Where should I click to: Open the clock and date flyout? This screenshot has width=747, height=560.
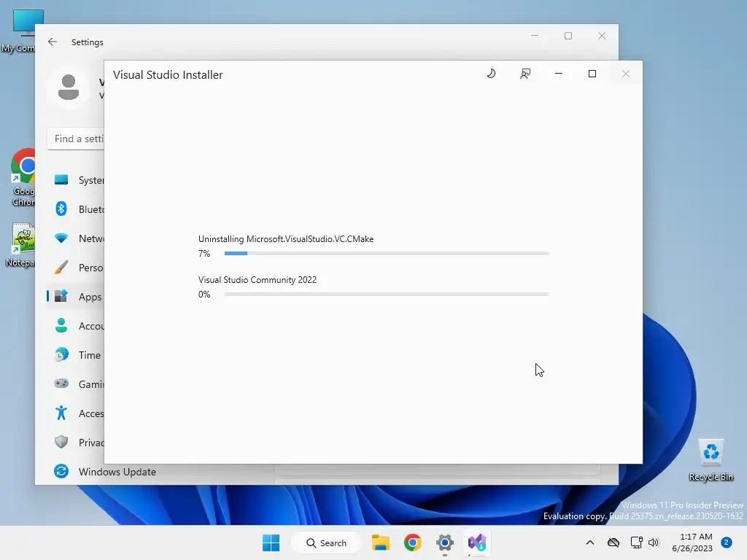click(692, 542)
